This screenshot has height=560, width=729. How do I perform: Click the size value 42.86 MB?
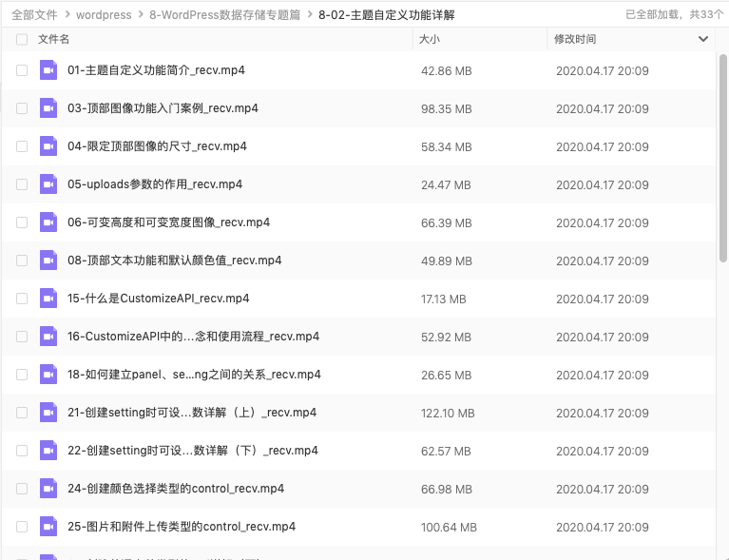[447, 71]
